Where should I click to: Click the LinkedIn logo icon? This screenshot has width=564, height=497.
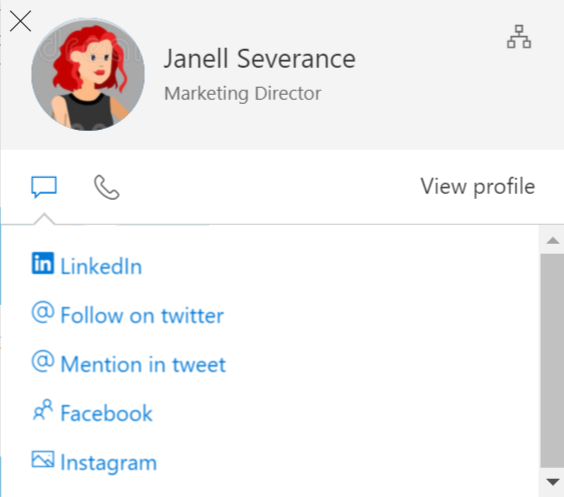[x=43, y=263]
